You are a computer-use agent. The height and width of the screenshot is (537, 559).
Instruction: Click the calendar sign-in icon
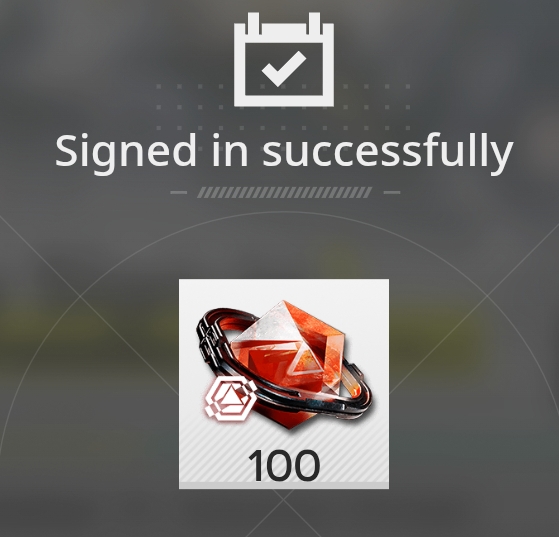tap(284, 59)
